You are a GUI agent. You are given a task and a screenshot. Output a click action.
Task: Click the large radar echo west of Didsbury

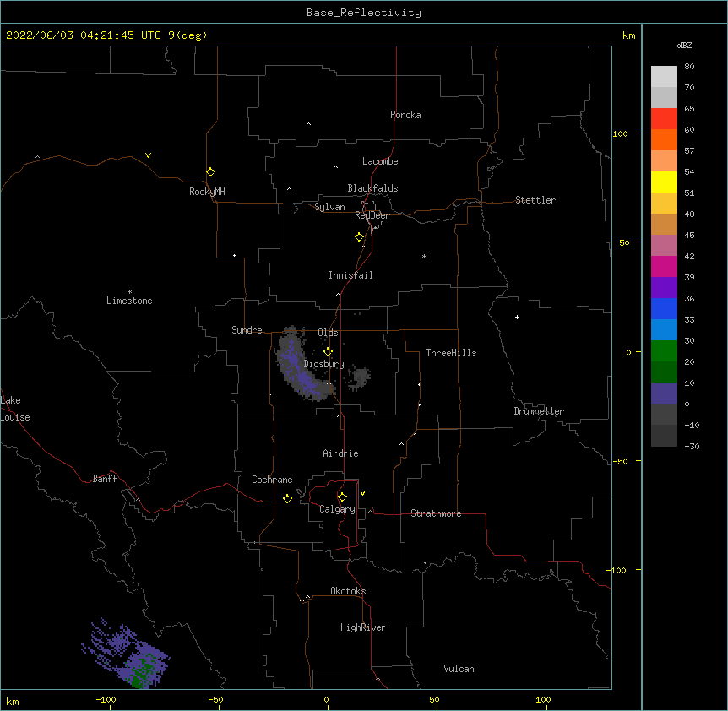click(x=301, y=366)
